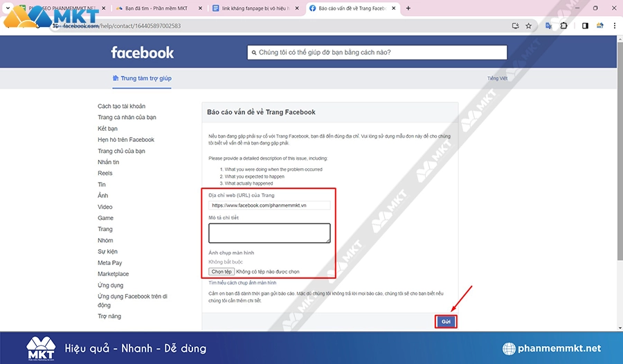Click the facebook logo in the header
The height and width of the screenshot is (364, 623).
click(x=142, y=53)
